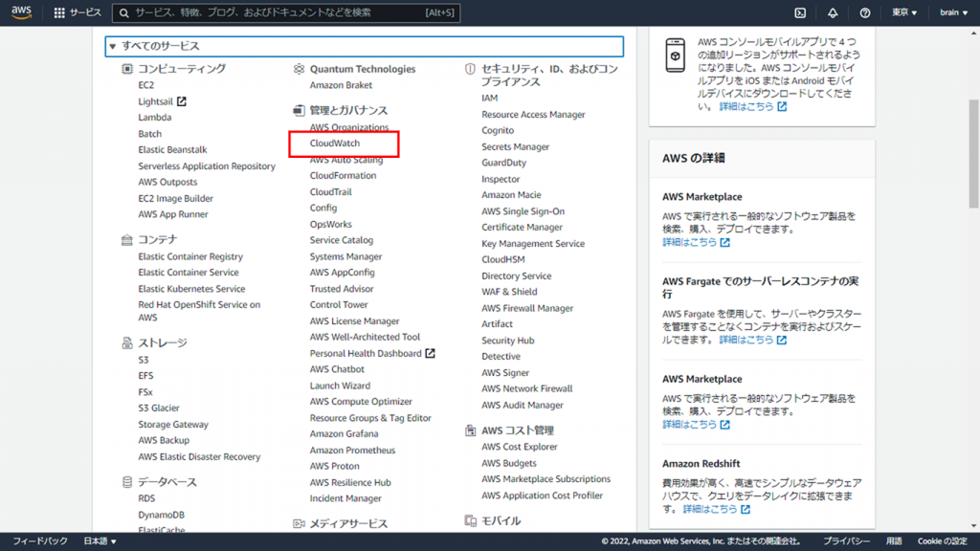Open AWS Cost Explorer

pos(520,447)
